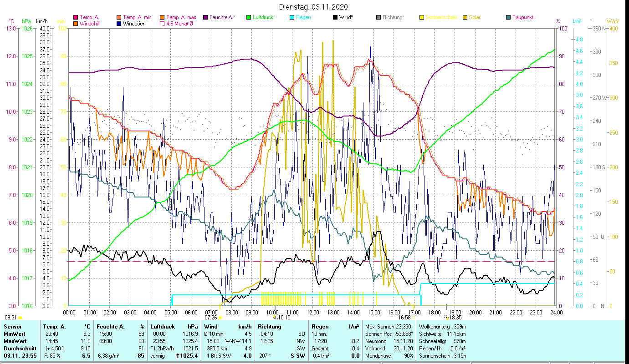Click the yellow Sonnenschein legend square
The height and width of the screenshot is (364, 629).
422,18
